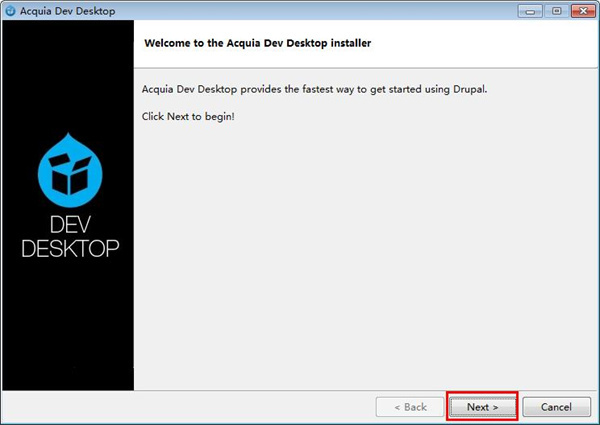Image resolution: width=600 pixels, height=425 pixels.
Task: Click the disabled < Back button
Action: pyautogui.click(x=410, y=407)
